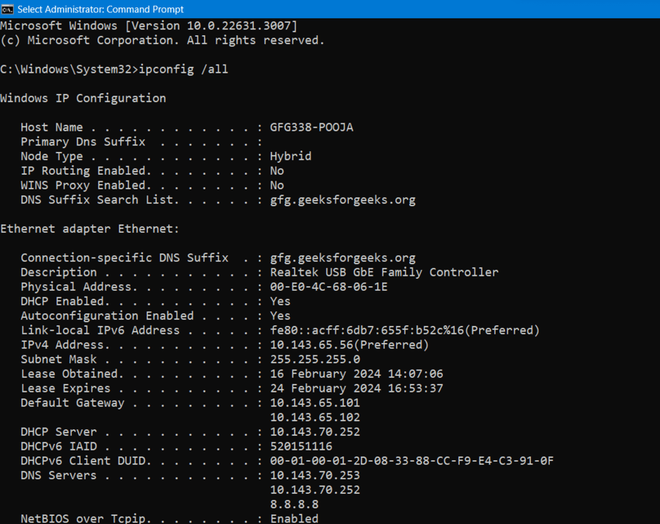Click the 'Subnet Mask' label

[59, 359]
